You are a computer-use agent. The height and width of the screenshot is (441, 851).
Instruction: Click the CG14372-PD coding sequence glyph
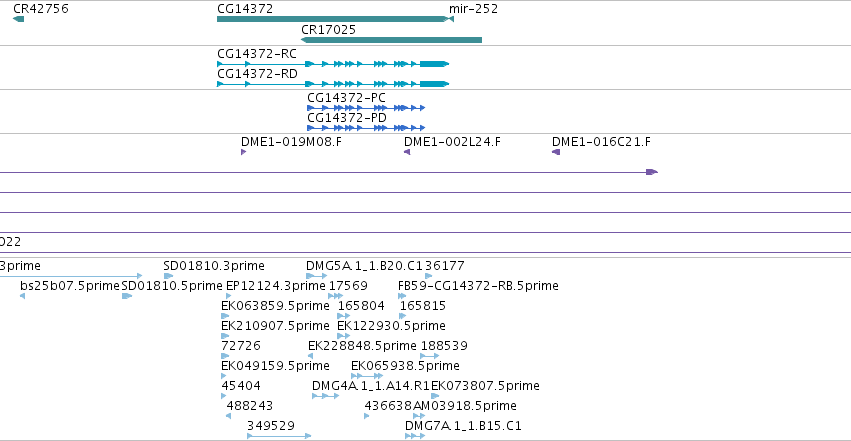click(366, 128)
